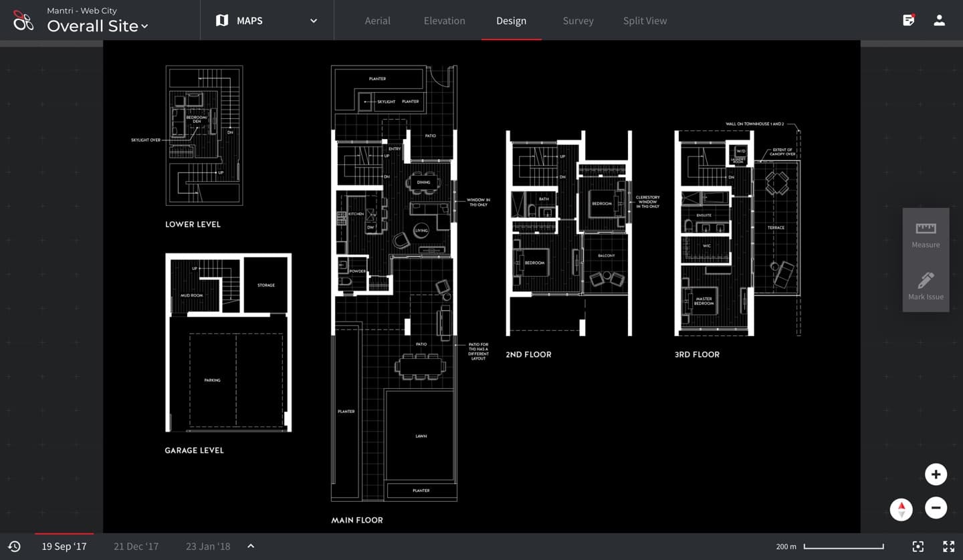Click the history clock icon
Screen dimensions: 963x560
click(14, 547)
